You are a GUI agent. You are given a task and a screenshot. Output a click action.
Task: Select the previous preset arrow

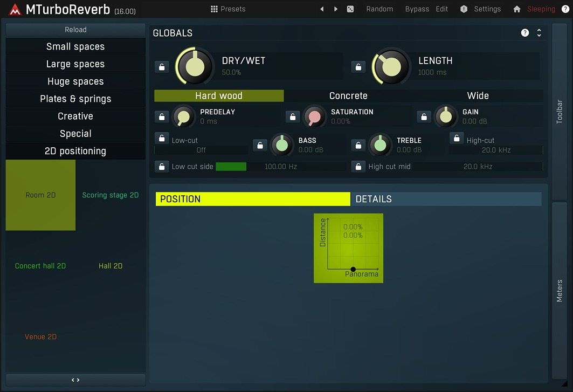(322, 9)
